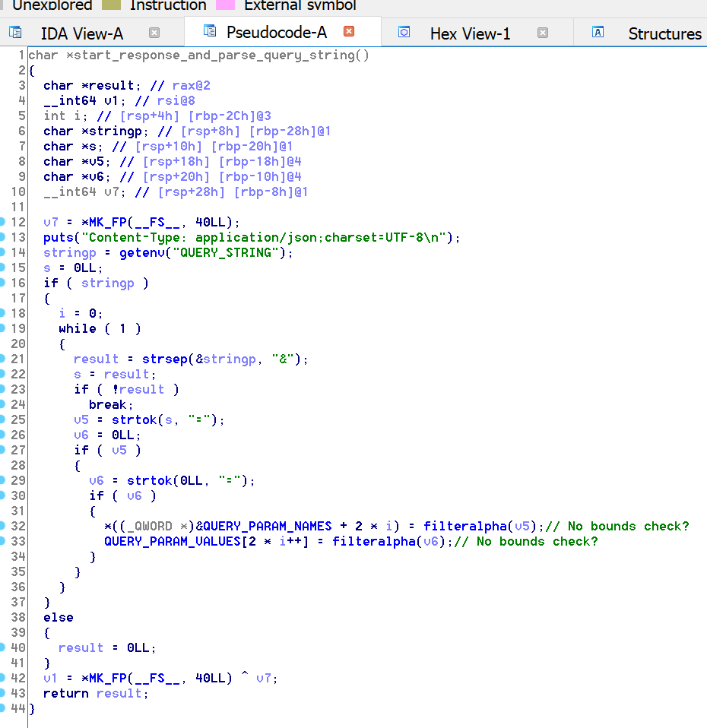
Task: Click the 'break;' statement
Action: (111, 405)
